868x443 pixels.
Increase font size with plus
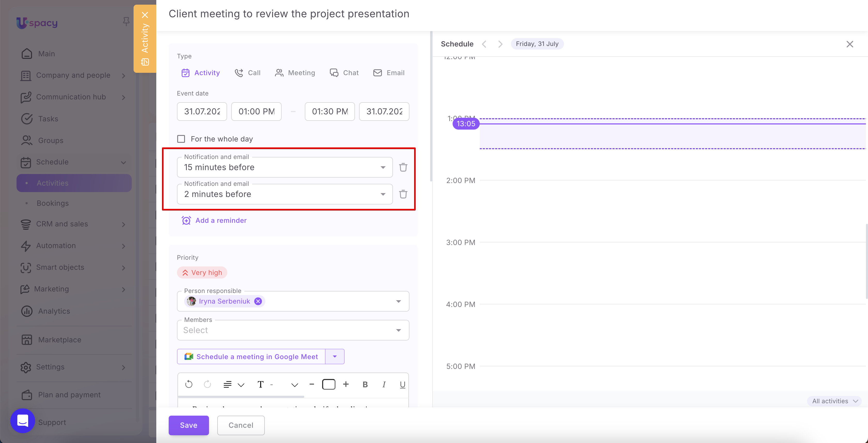coord(346,384)
